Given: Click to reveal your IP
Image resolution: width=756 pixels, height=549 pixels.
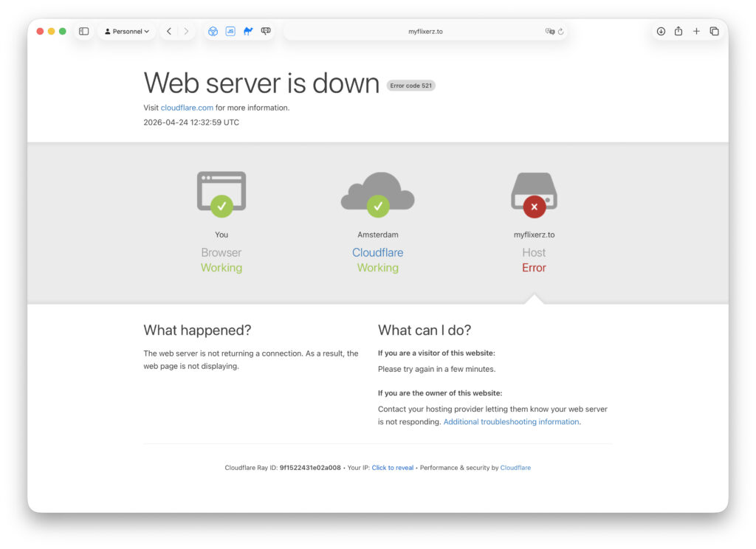Looking at the screenshot, I should [x=393, y=468].
